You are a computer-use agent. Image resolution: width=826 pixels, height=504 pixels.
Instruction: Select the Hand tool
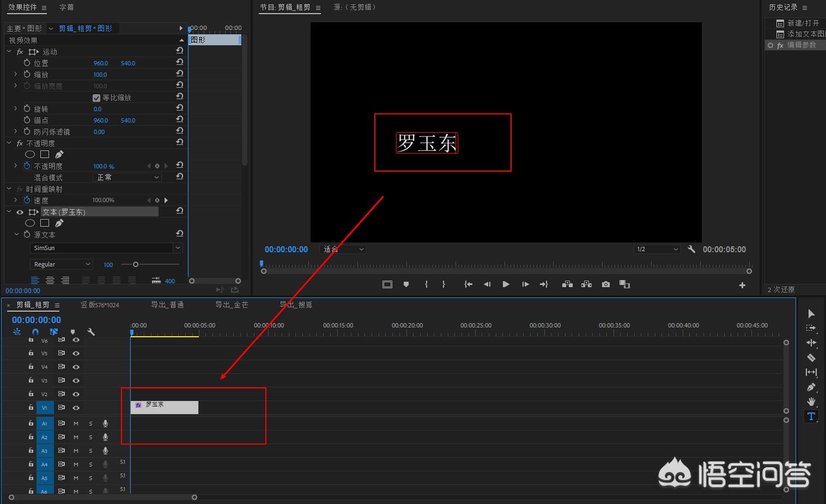point(811,402)
